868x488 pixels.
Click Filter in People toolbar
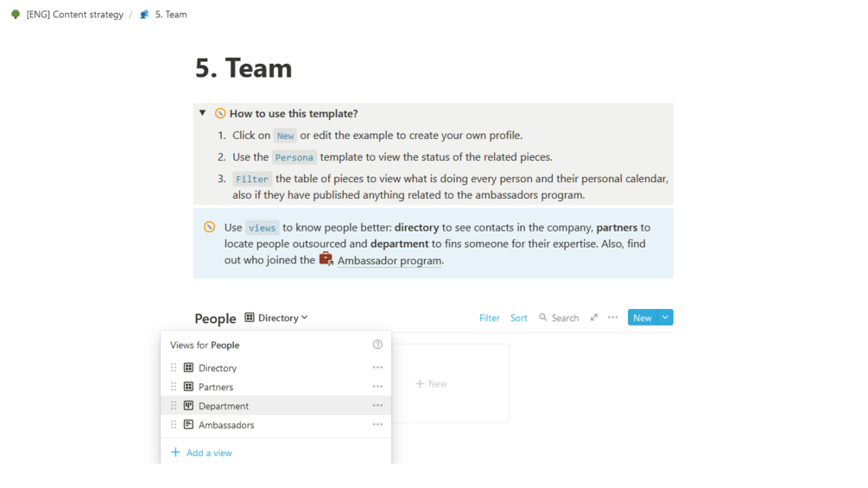pyautogui.click(x=489, y=318)
